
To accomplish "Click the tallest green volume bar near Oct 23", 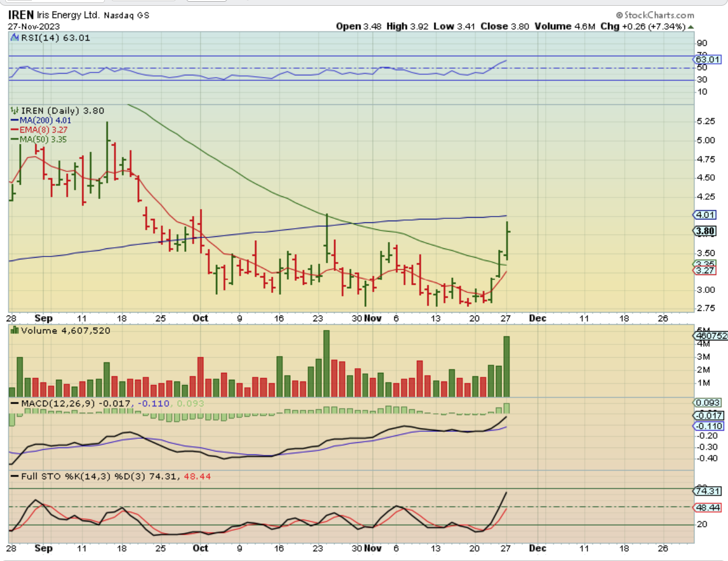I will point(327,364).
